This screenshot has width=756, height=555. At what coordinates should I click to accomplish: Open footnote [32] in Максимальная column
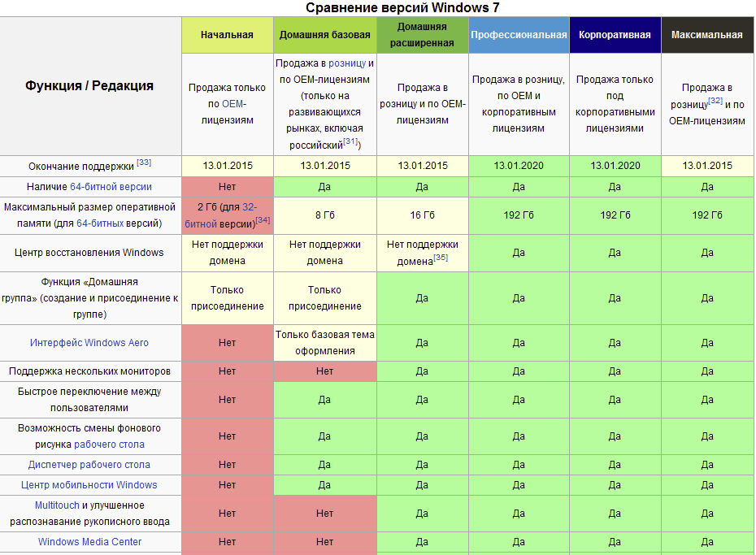click(715, 101)
